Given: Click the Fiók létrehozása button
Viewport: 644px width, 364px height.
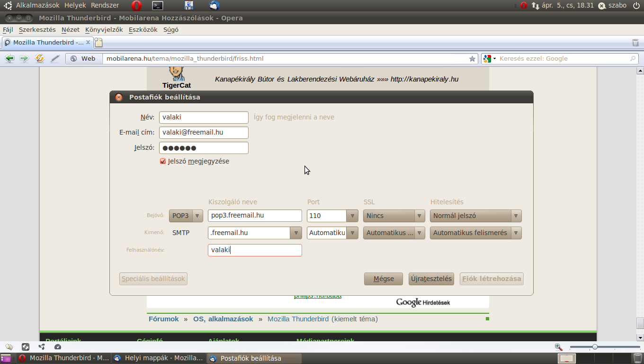Looking at the screenshot, I should click(492, 279).
